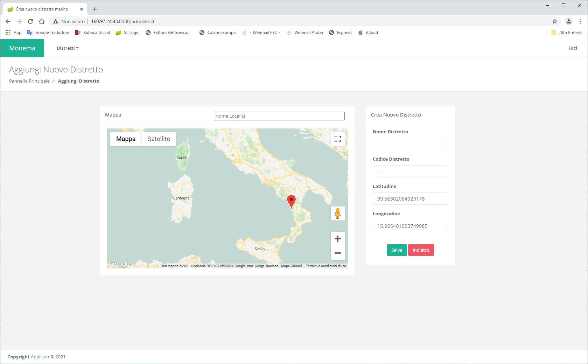This screenshot has width=588, height=364.
Task: Reload the page using browser refresh icon
Action: coord(30,21)
